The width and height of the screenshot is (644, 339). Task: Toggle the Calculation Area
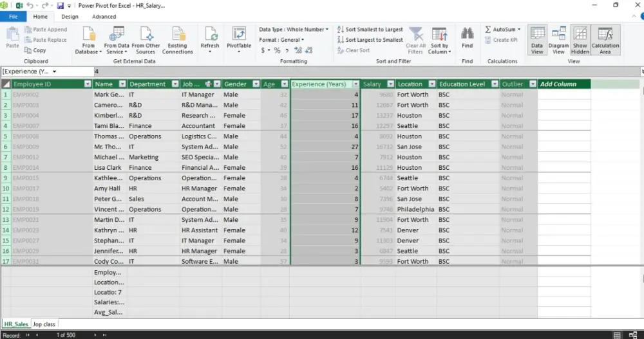pyautogui.click(x=605, y=41)
